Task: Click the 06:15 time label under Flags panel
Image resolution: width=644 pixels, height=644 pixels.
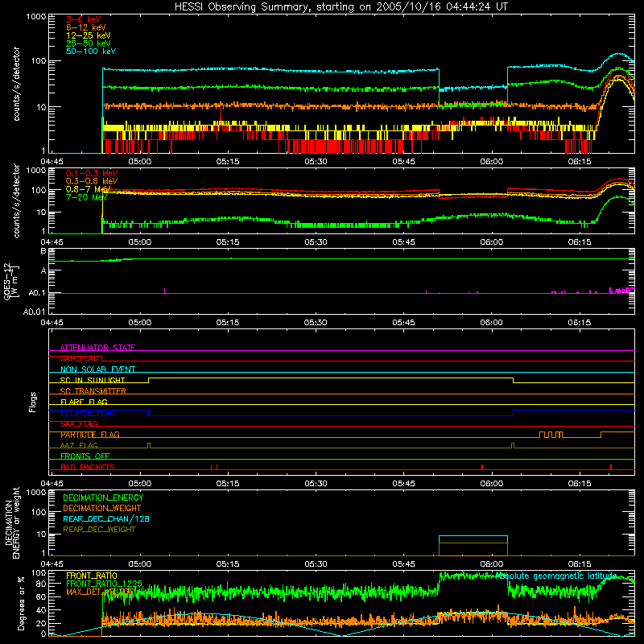Action: click(x=580, y=484)
